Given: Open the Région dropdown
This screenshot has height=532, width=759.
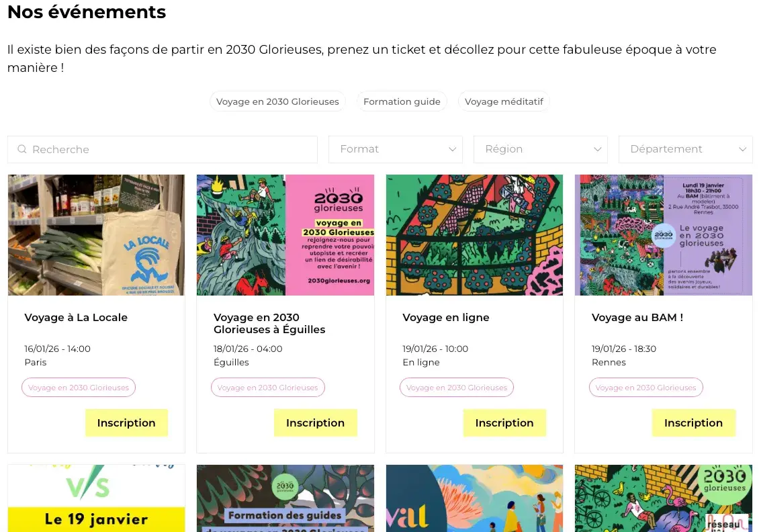Looking at the screenshot, I should pos(540,149).
